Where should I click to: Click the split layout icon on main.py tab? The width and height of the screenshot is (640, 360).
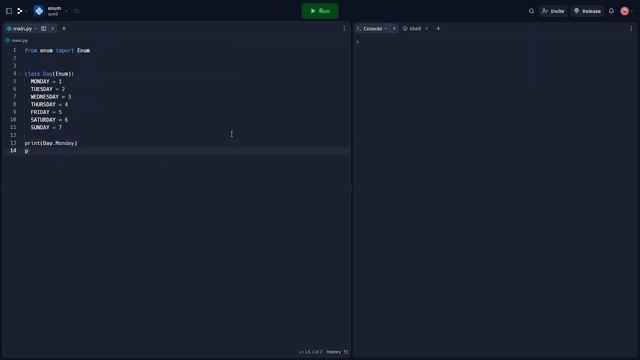[43, 29]
